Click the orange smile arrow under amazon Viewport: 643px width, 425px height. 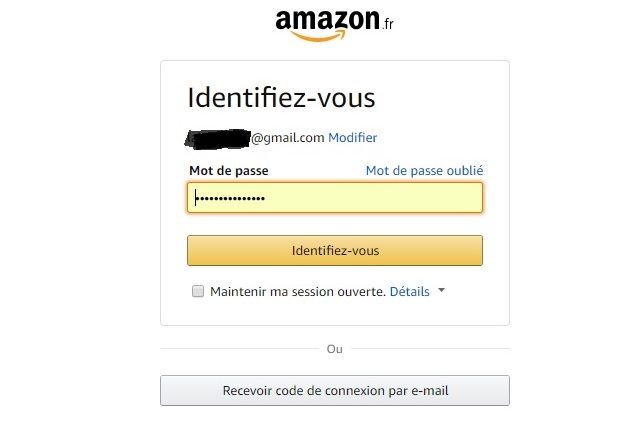click(319, 36)
